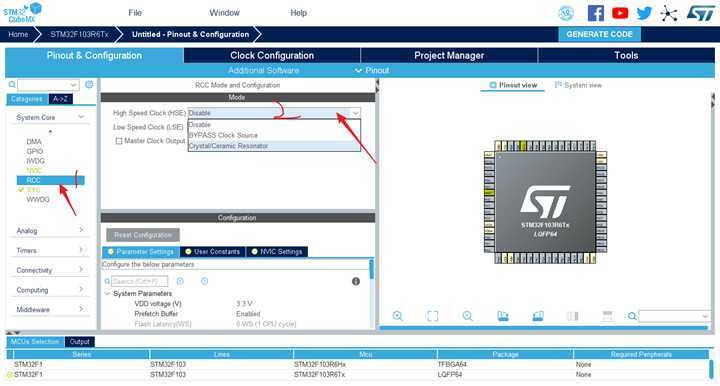Click the fit-to-screen pinout icon
This screenshot has height=386, width=720.
[433, 316]
